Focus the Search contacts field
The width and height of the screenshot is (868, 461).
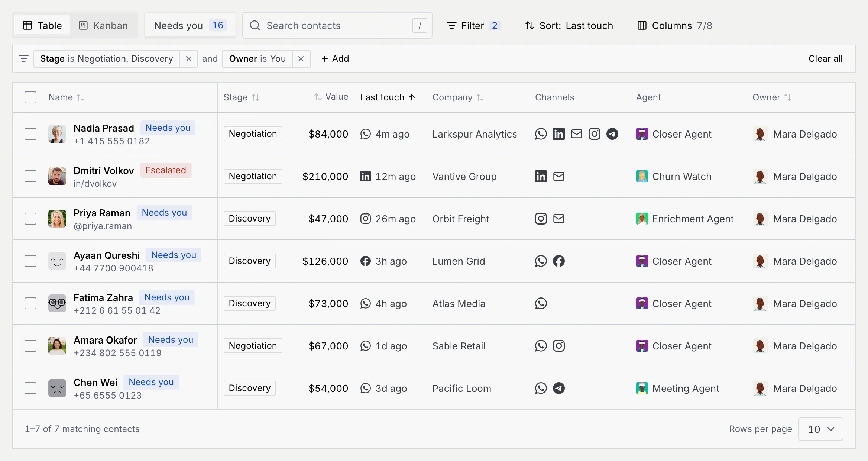click(x=337, y=25)
